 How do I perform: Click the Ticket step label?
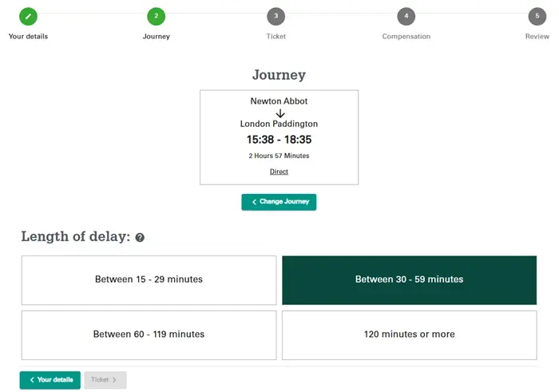pyautogui.click(x=276, y=37)
